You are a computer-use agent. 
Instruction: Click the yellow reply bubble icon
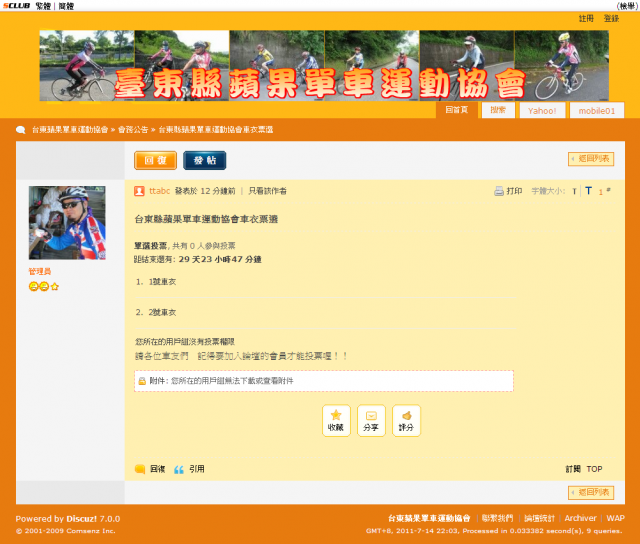pos(140,469)
